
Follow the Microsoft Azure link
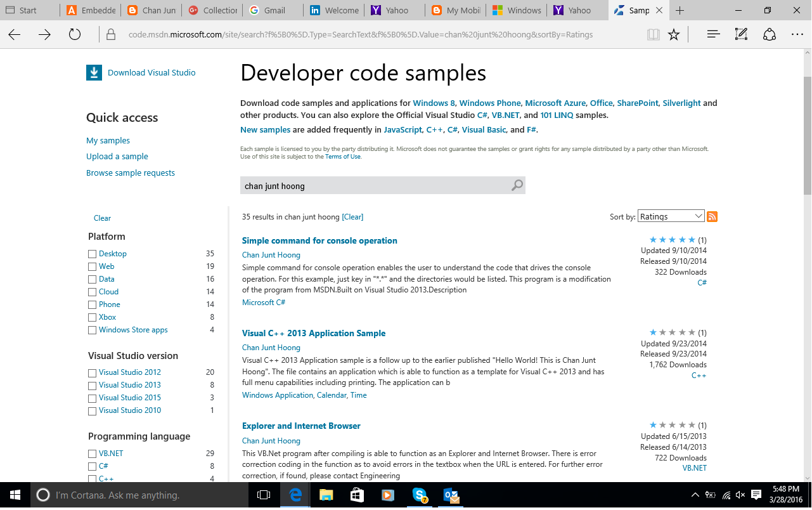pos(555,103)
